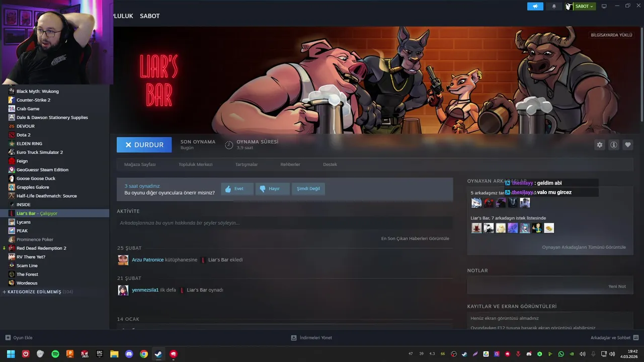Click the DEVOUR game icon in the library
Image resolution: width=644 pixels, height=362 pixels.
click(12, 126)
